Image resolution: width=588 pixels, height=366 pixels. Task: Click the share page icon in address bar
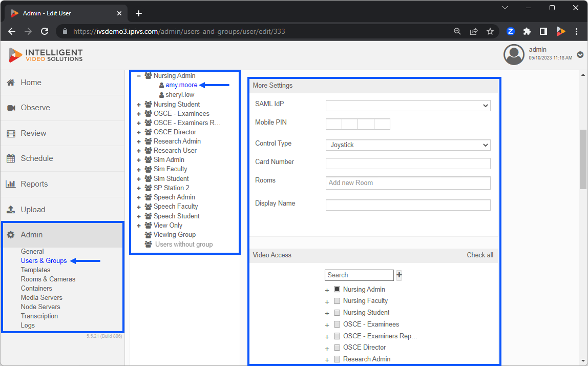pos(474,32)
